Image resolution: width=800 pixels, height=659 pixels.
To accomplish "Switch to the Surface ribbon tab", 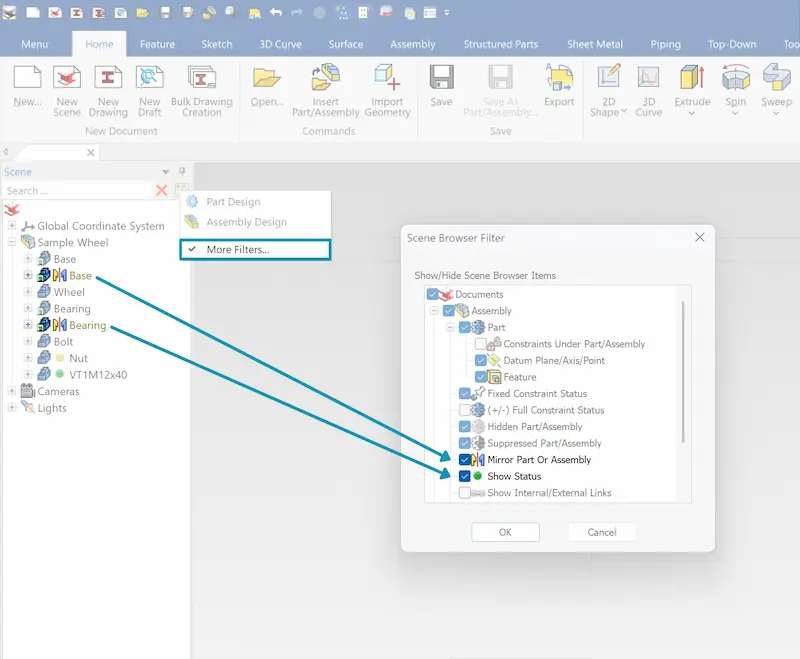I will [x=346, y=44].
